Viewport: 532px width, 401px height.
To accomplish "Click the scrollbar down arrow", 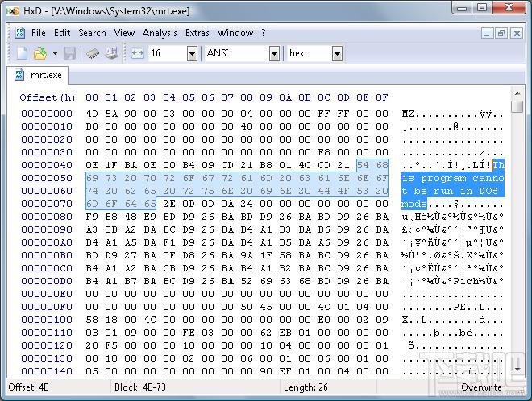I will pos(517,369).
